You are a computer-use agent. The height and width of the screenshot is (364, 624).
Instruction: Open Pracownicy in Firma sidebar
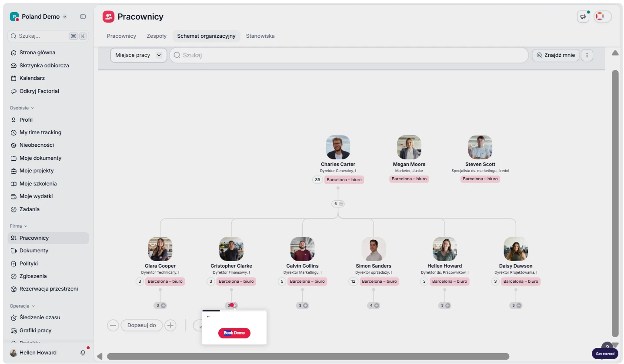click(48, 238)
